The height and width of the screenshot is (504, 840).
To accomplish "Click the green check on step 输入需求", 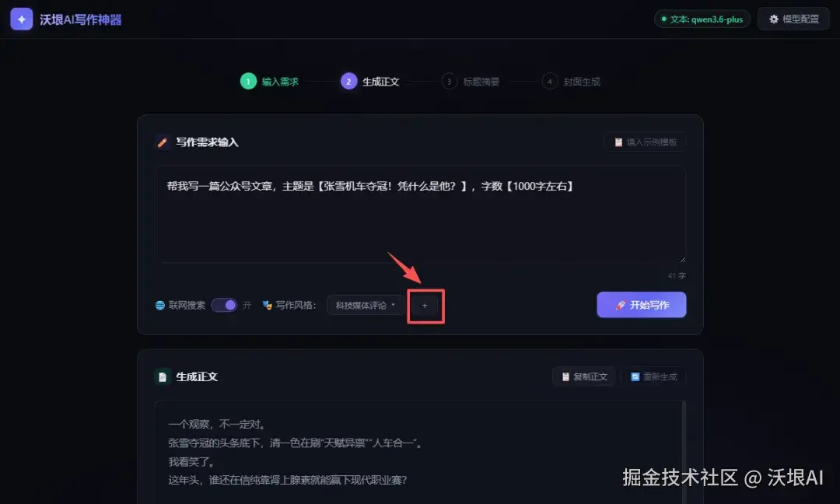I will [x=248, y=81].
